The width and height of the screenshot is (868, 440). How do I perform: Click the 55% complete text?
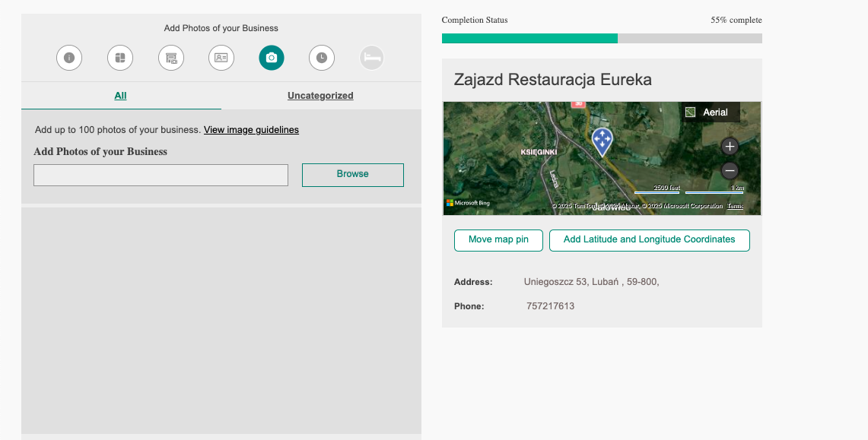tap(736, 20)
